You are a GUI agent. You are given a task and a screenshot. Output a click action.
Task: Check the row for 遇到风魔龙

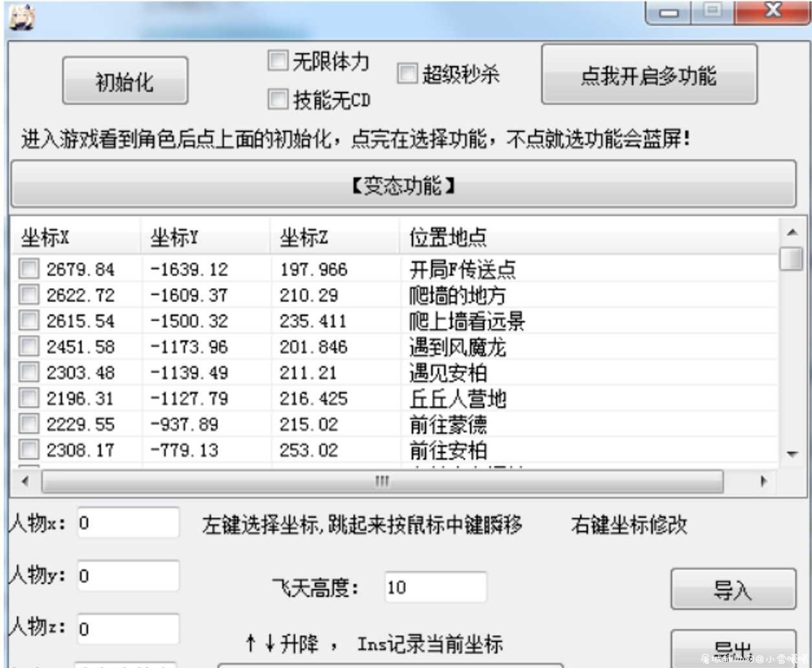click(29, 346)
